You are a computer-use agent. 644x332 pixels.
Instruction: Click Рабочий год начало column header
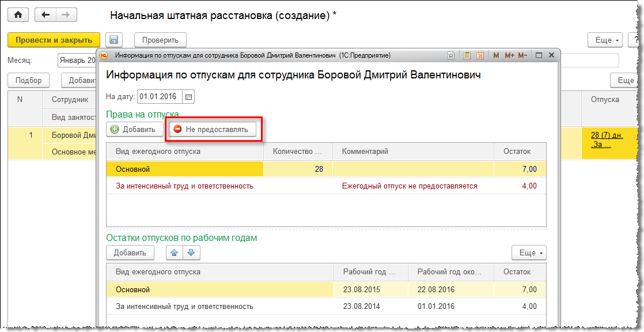(370, 271)
